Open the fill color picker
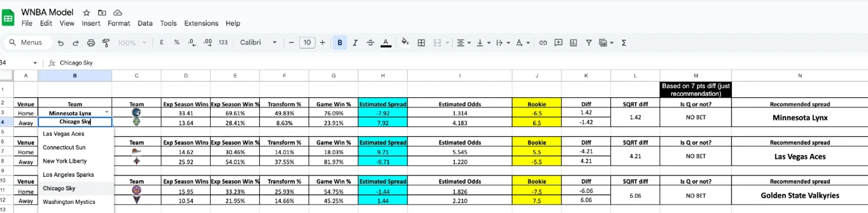Screen dimensions: 868x213 pos(405,42)
